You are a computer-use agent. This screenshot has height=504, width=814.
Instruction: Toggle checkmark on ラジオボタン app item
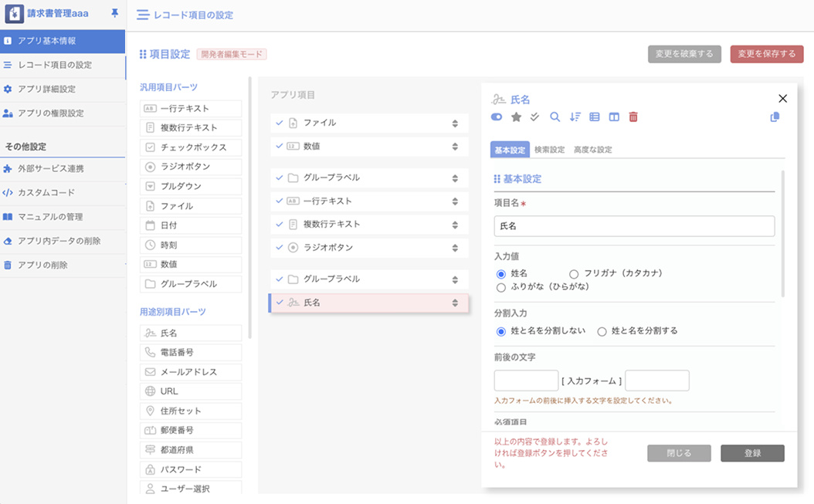pyautogui.click(x=280, y=248)
